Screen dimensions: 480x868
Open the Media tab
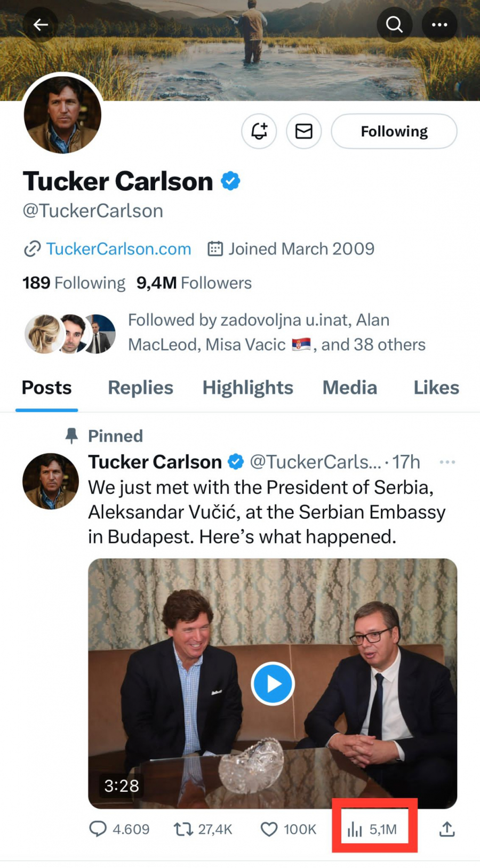(349, 388)
